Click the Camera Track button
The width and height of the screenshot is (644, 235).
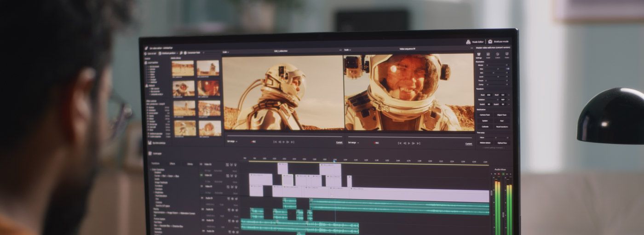(x=484, y=115)
